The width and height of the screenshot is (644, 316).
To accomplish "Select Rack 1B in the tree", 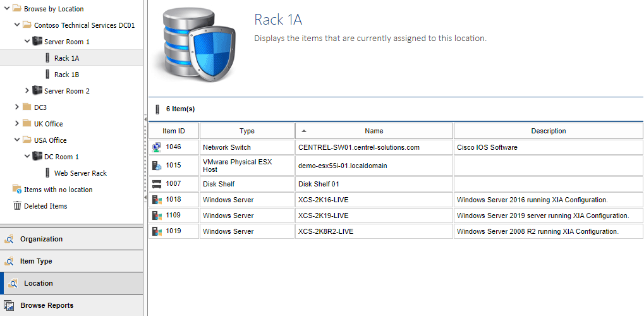I will 66,75.
